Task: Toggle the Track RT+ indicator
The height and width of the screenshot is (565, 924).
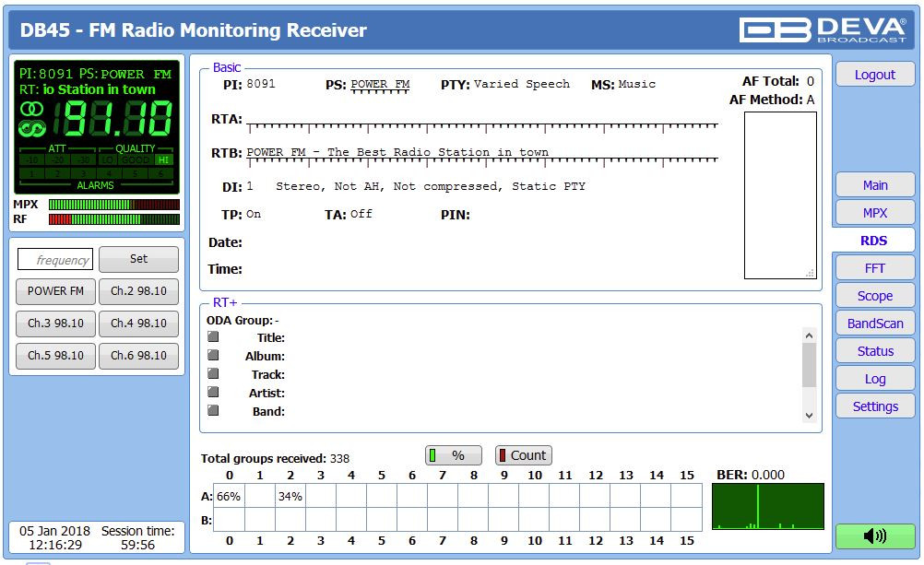Action: [x=213, y=373]
